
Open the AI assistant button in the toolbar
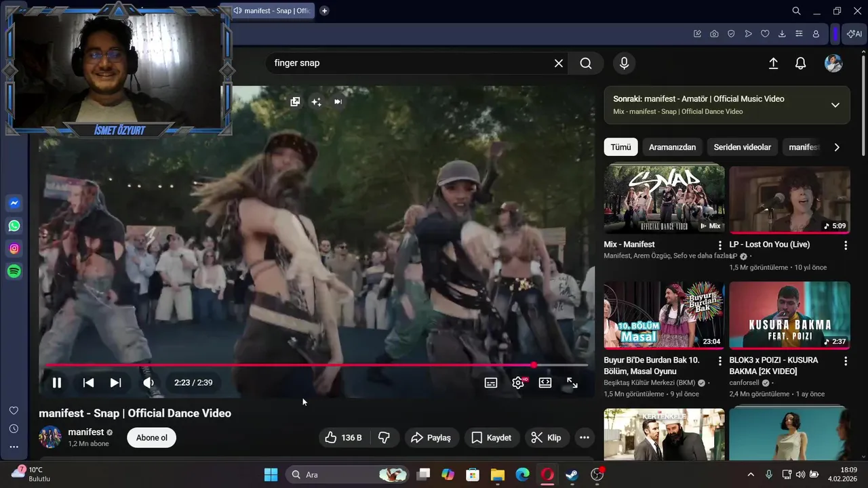854,34
